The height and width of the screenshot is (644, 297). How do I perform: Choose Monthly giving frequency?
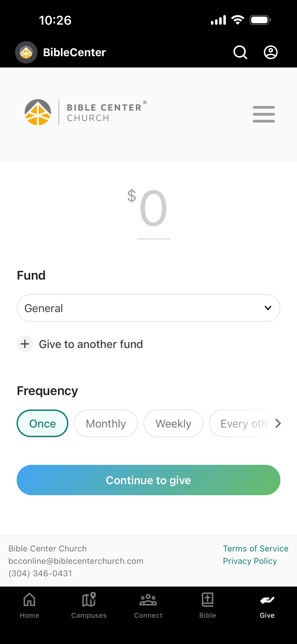point(106,423)
